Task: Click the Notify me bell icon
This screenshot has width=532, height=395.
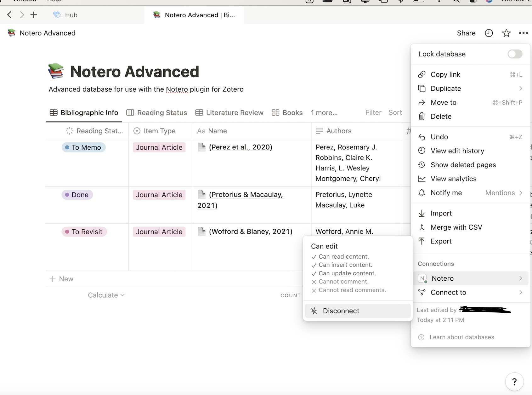Action: click(x=422, y=193)
